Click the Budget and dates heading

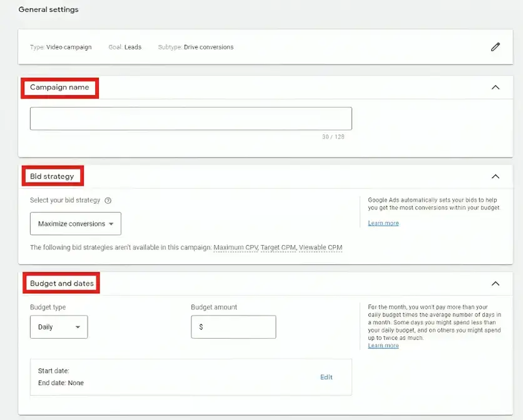[x=62, y=283]
